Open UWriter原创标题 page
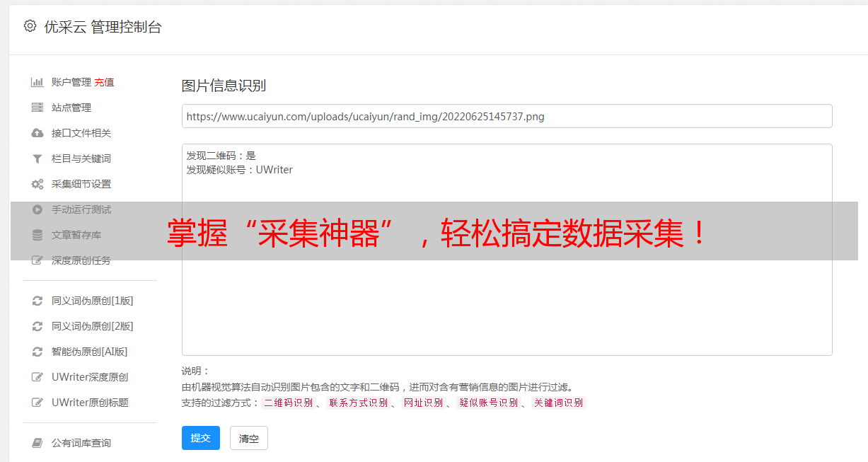 pos(90,403)
